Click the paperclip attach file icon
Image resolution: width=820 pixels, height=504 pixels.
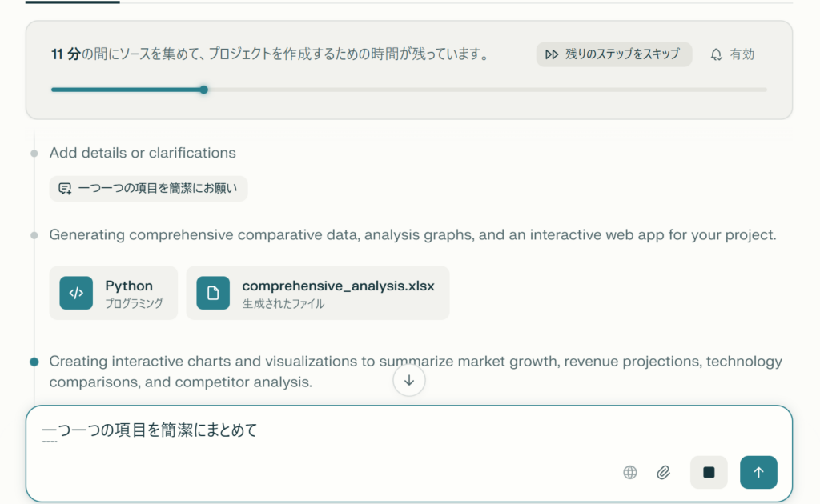click(x=663, y=472)
